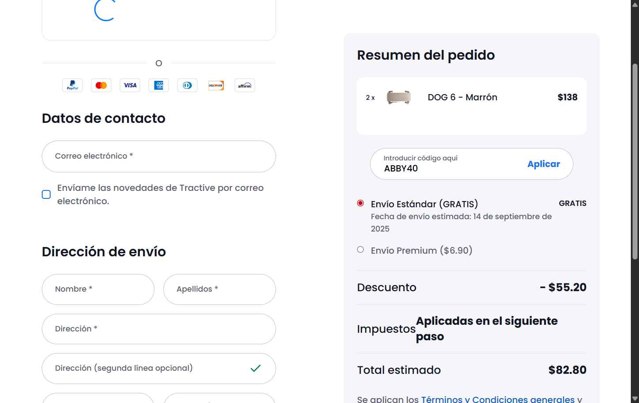
Task: Focus the Dirección segunda línea opcional field
Action: click(159, 368)
